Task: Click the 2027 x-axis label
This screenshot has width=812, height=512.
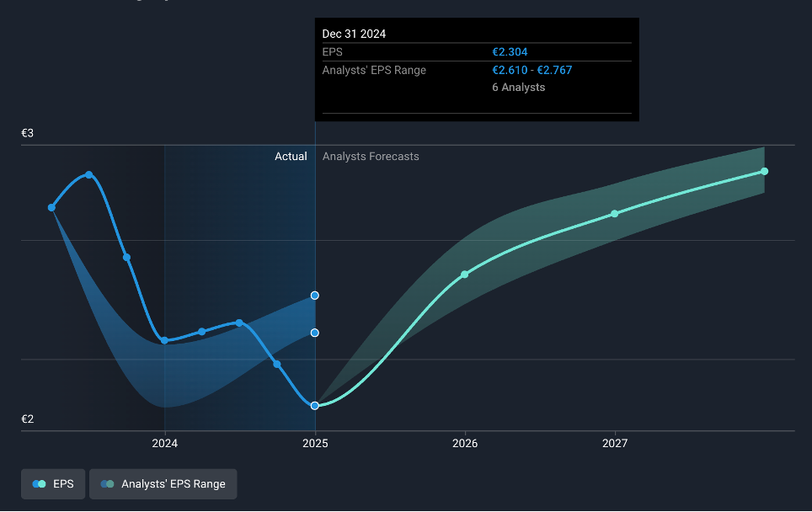Action: pos(615,443)
